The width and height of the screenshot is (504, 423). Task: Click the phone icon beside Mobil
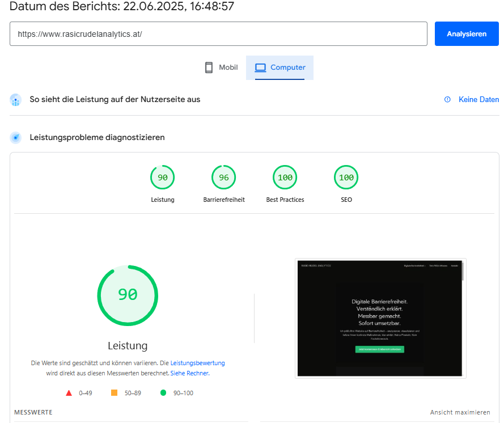tap(209, 67)
